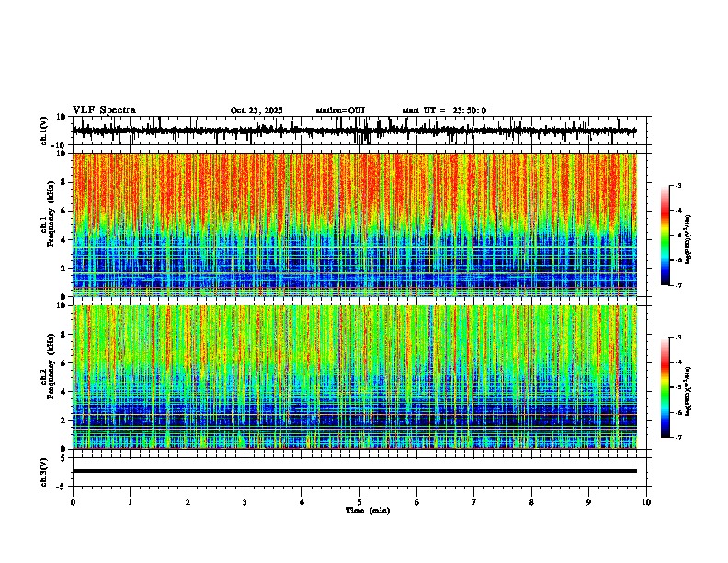Click the ch.3 flat black trace
The image size is (728, 563).
354,471
